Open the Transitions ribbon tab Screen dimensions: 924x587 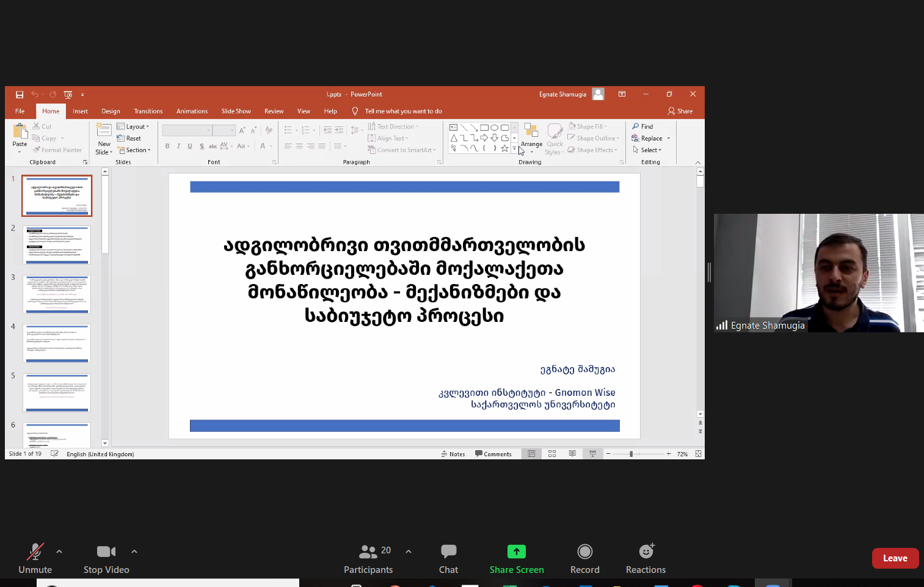pyautogui.click(x=148, y=111)
